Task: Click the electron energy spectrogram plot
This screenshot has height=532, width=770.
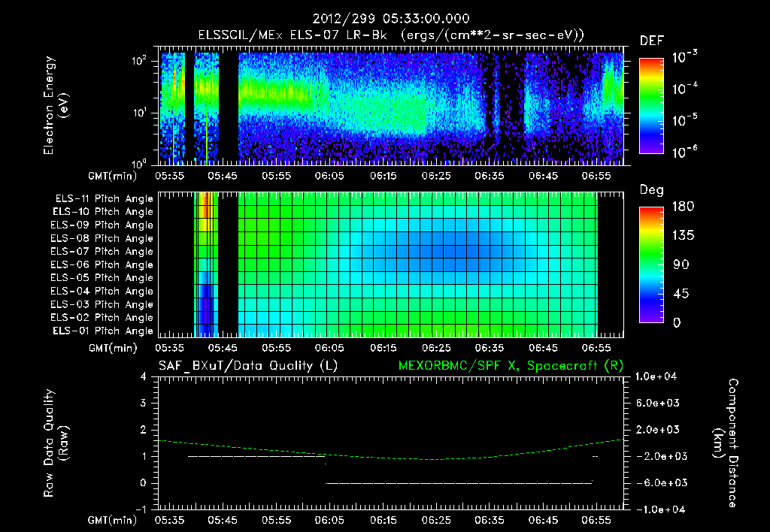Action: (391, 106)
